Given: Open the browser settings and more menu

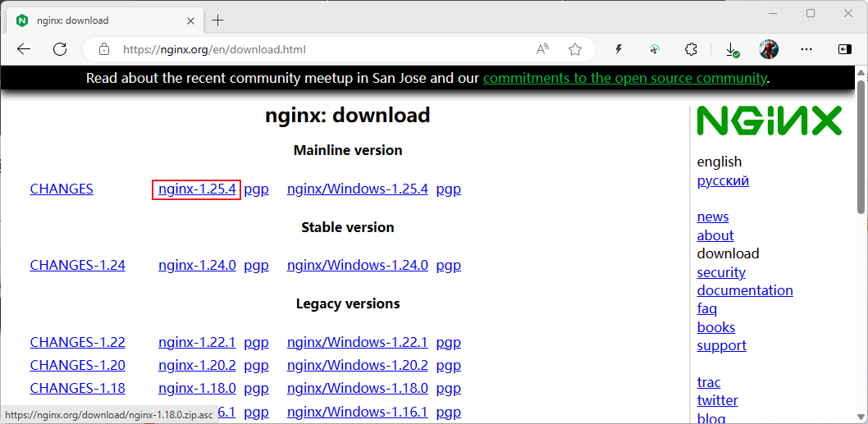Looking at the screenshot, I should 806,49.
